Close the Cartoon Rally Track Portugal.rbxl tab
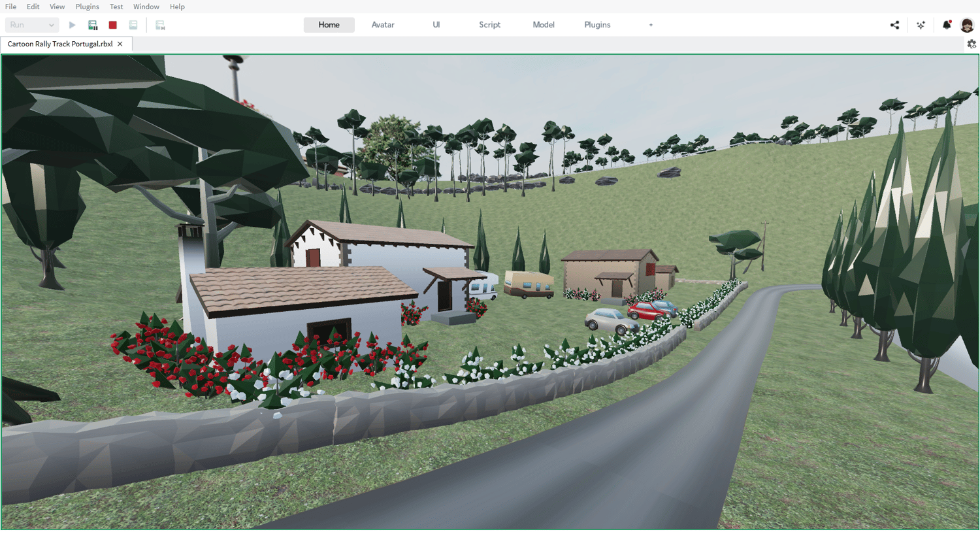This screenshot has height=551, width=980. pos(120,44)
